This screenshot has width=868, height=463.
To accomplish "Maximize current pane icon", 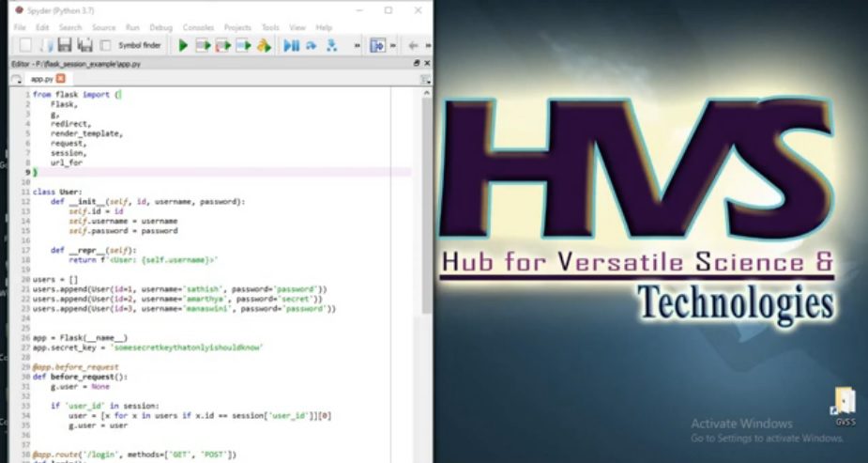I will [377, 45].
